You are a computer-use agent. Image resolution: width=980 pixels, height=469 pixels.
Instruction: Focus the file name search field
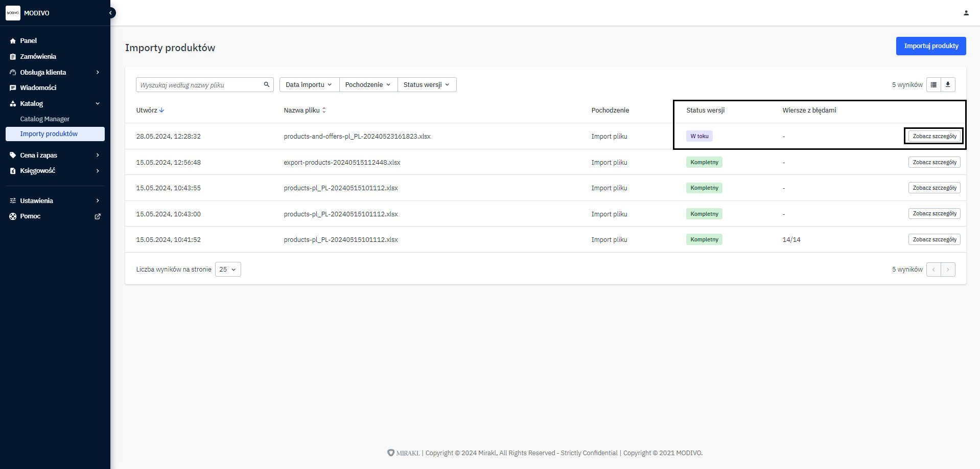coord(199,85)
